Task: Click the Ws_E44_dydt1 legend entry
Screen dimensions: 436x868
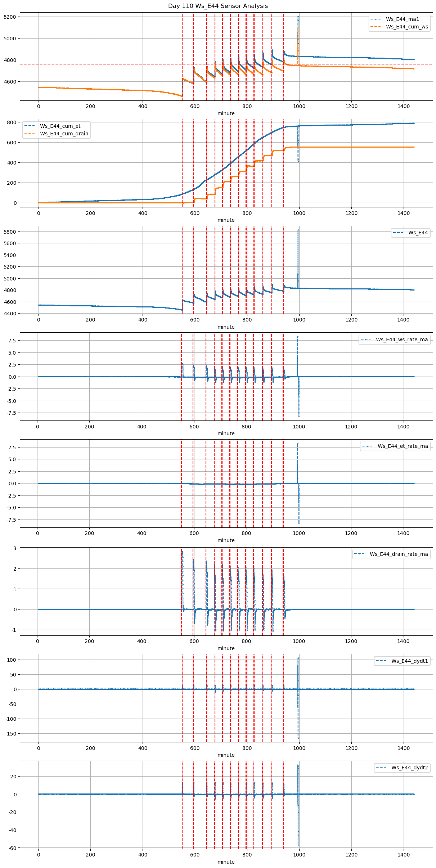Action: pyautogui.click(x=410, y=661)
